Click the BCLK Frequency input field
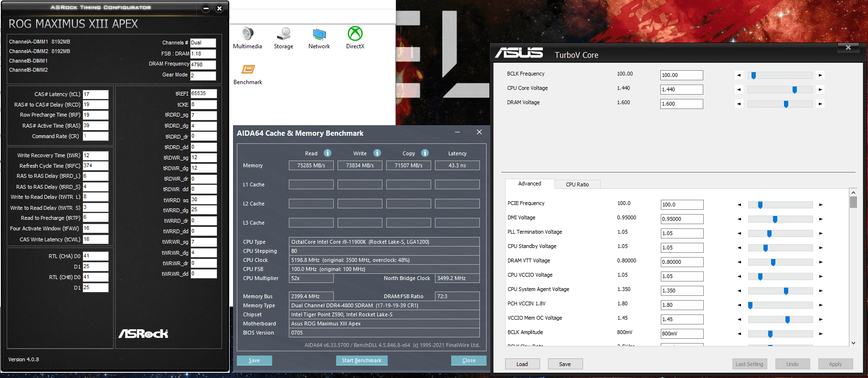The height and width of the screenshot is (378, 868). coord(682,75)
